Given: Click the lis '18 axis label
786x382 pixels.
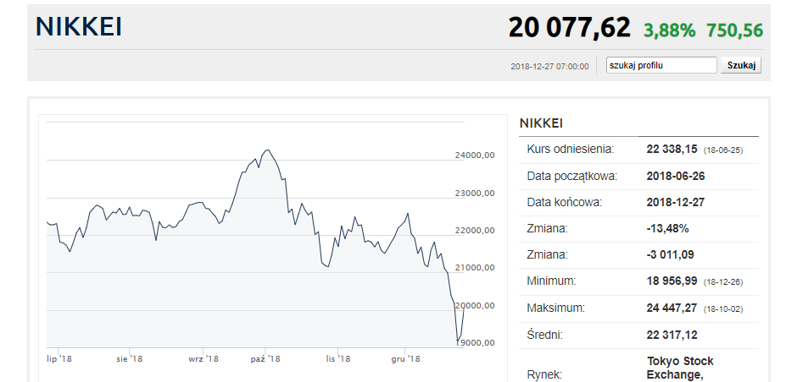Looking at the screenshot, I should click(338, 359).
